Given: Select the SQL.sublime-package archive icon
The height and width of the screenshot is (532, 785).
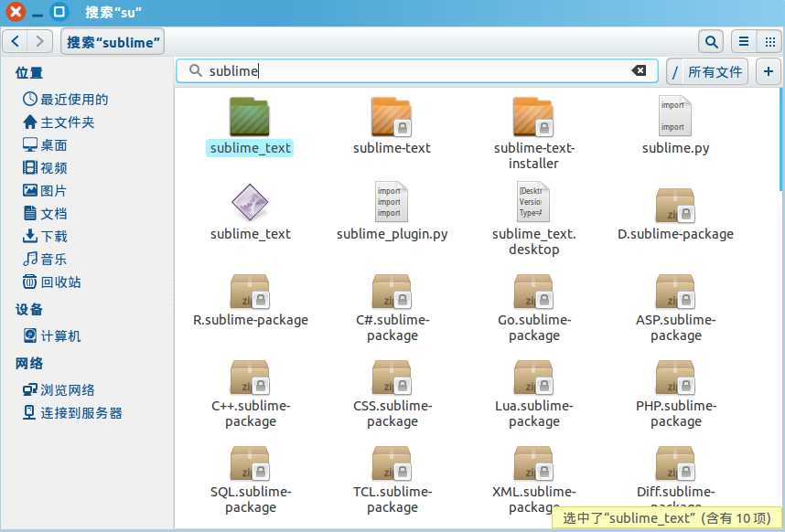Looking at the screenshot, I should 250,463.
